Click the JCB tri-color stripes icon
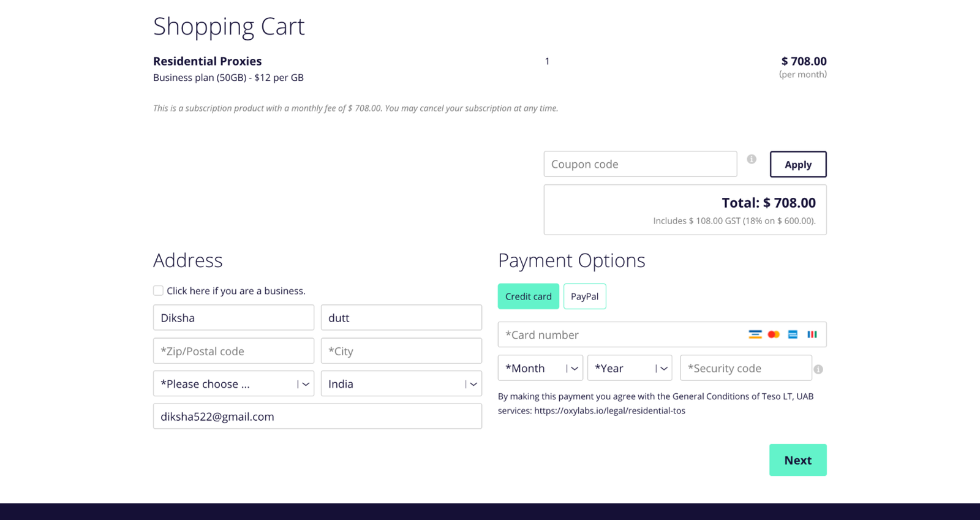 (x=812, y=334)
